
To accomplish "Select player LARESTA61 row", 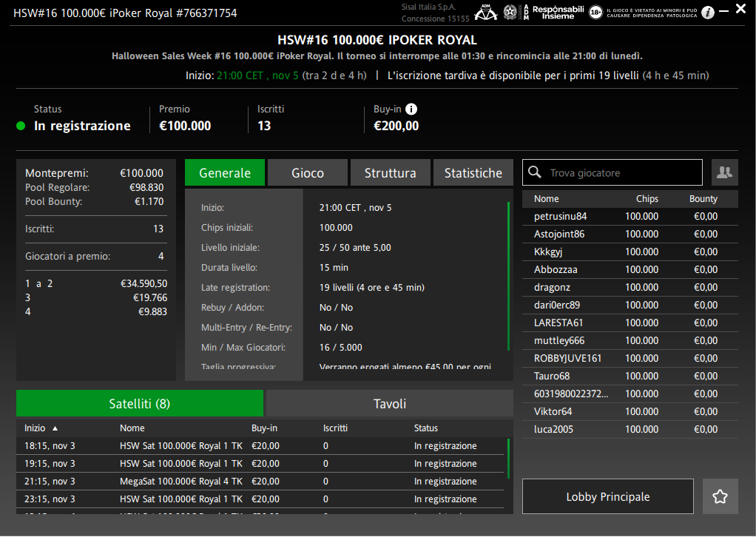I will click(630, 323).
